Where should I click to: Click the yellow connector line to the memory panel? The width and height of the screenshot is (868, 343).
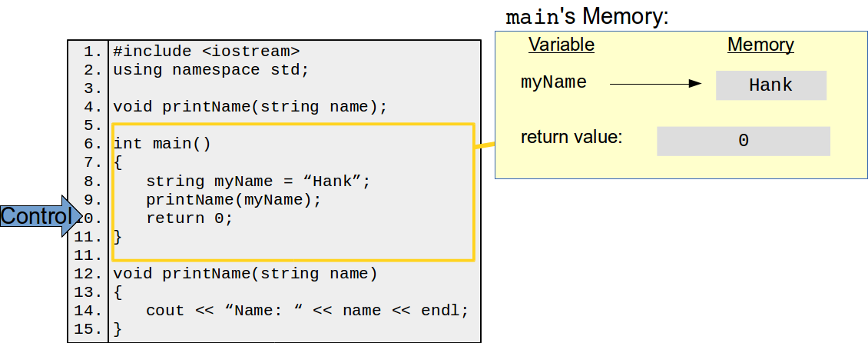[x=485, y=144]
